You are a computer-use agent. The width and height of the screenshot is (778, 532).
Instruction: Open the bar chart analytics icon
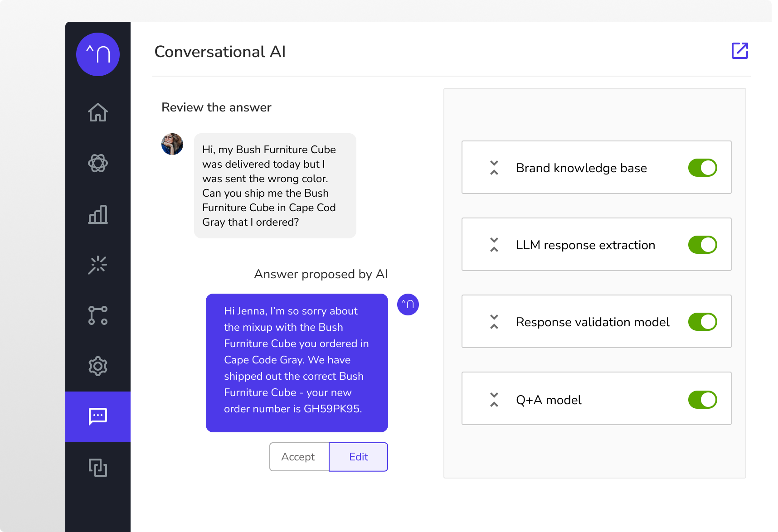tap(98, 214)
